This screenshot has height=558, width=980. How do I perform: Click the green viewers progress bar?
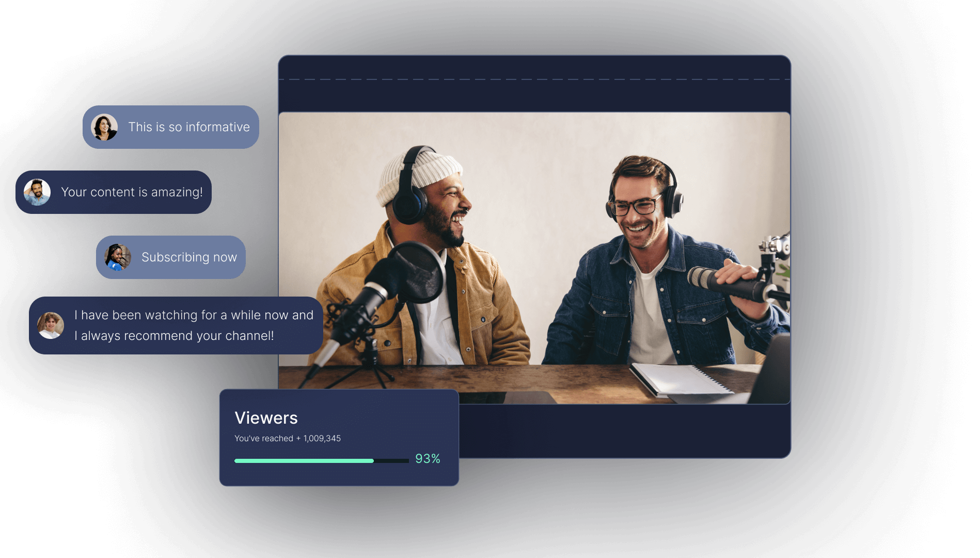(305, 460)
